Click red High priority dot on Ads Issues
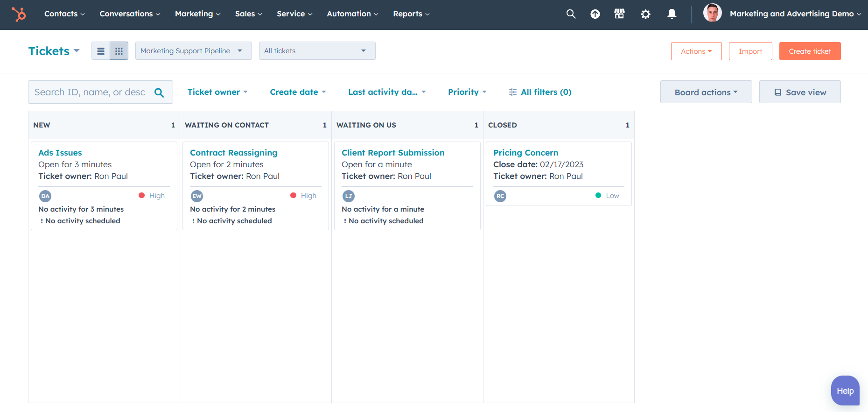 tap(141, 195)
